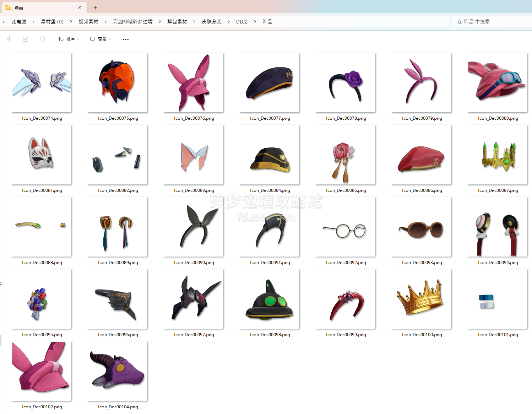532x414 pixels.
Task: Expand chevron after DLC2 in breadcrumb
Action: coord(255,22)
